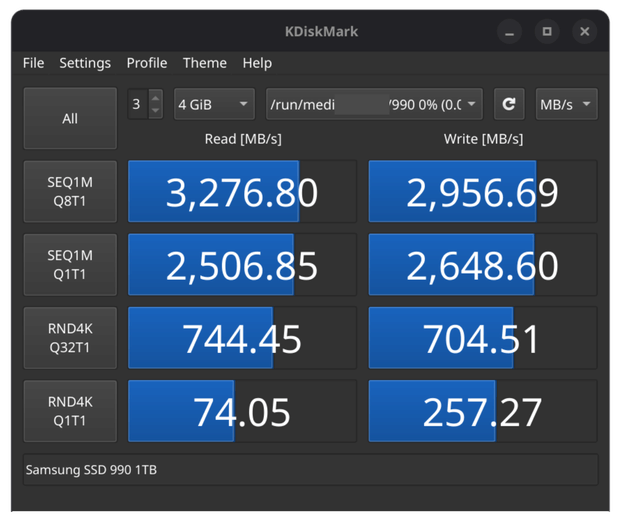Click the RND4K Q1T1 write result 257.27
620x523 pixels.
coord(483,411)
